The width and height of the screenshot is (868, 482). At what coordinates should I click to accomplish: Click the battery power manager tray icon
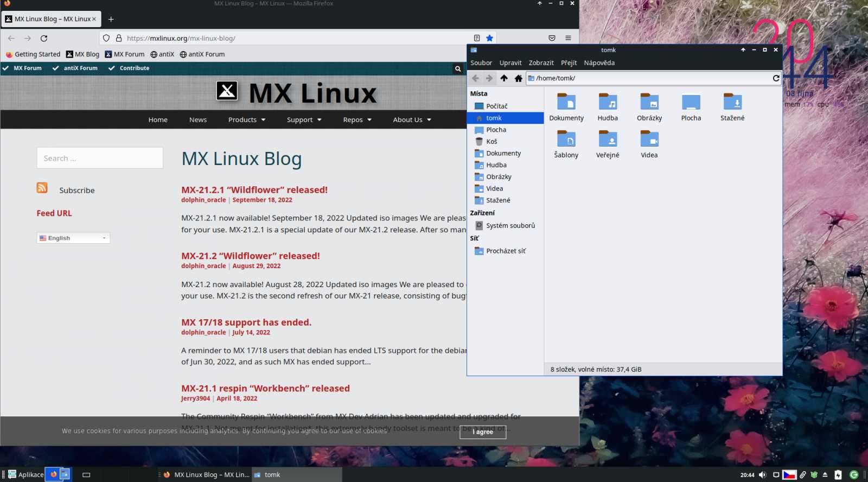click(x=838, y=475)
